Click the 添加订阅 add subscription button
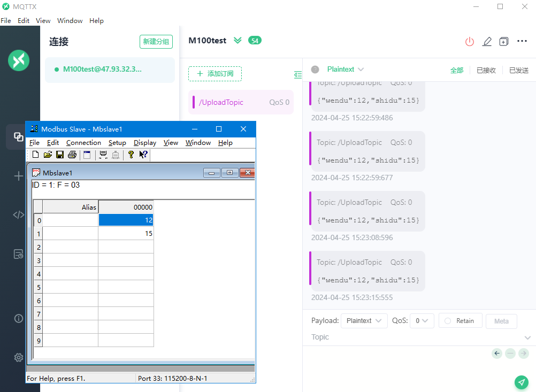This screenshot has width=536, height=392. pos(215,74)
